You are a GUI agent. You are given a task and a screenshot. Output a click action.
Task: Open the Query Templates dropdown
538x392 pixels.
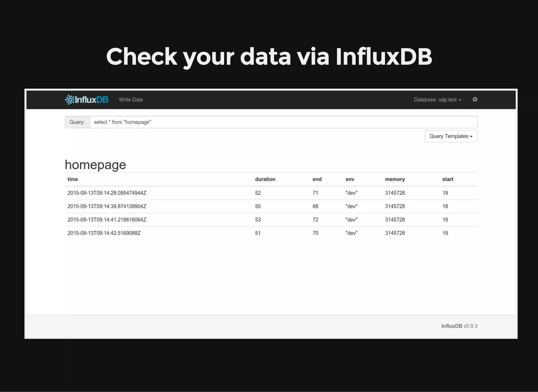[451, 136]
